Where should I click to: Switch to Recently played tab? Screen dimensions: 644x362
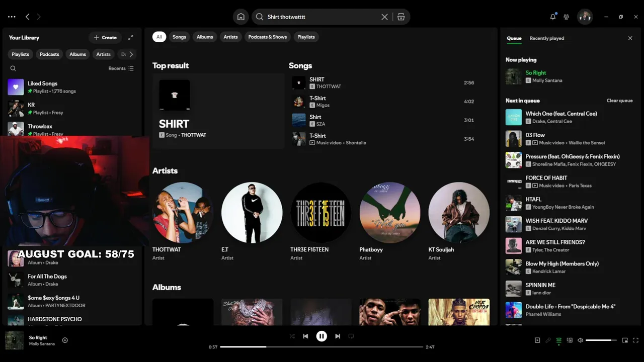tap(546, 38)
